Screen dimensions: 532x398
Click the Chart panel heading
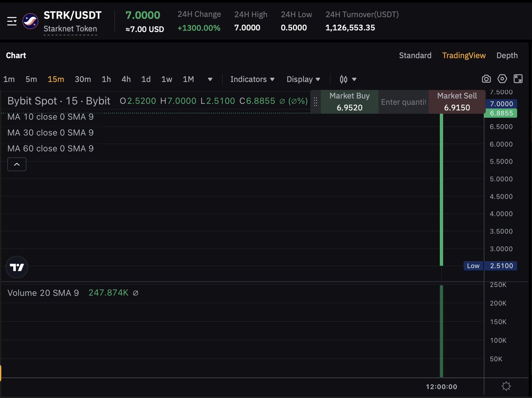(16, 55)
